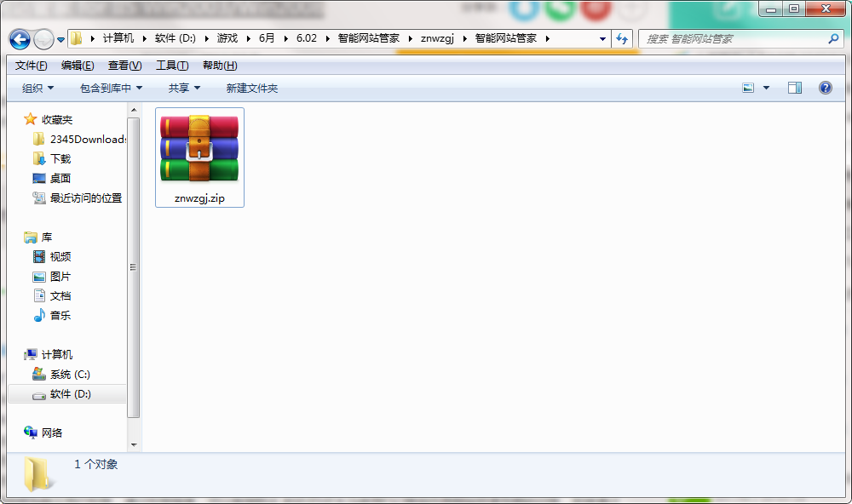Click navigation pane scrollbar down arrow
852x504 pixels.
134,445
